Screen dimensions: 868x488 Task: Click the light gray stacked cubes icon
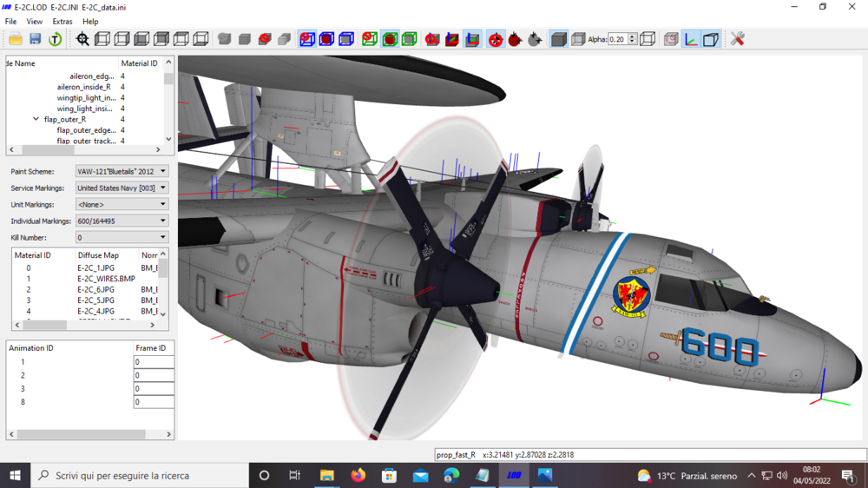coord(285,39)
